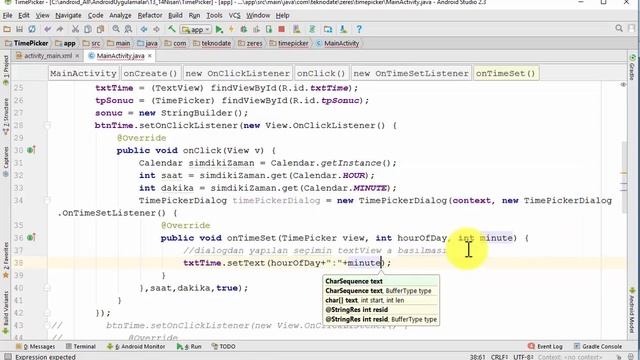Jump to onTimeSet() in editor breadcrumb
Viewport: 640px width, 360px height.
(x=505, y=73)
